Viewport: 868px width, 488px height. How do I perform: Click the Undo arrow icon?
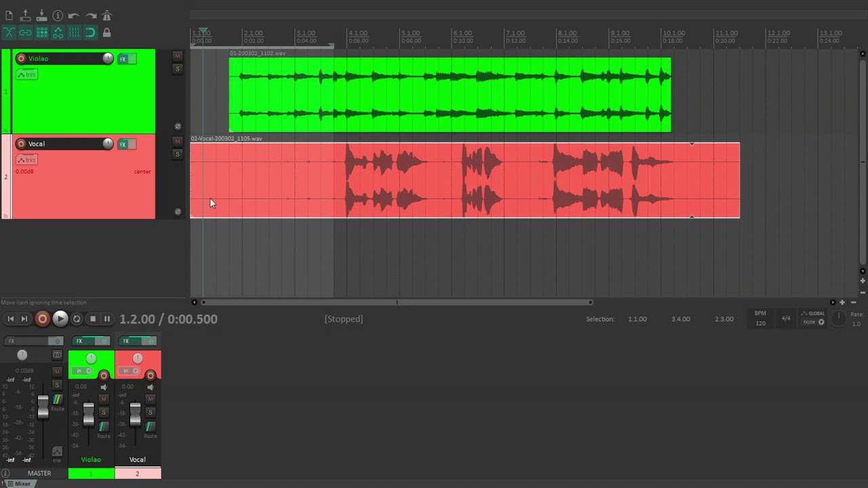coord(74,16)
